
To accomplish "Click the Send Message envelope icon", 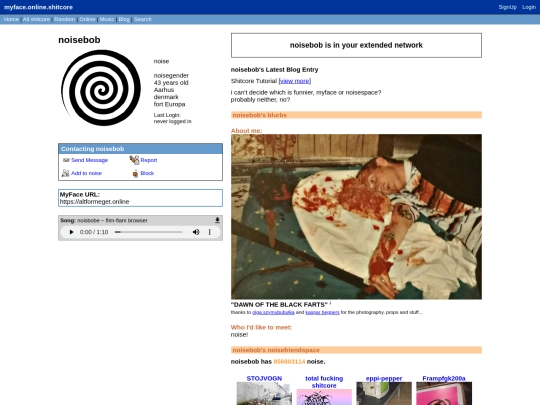I will click(x=66, y=160).
